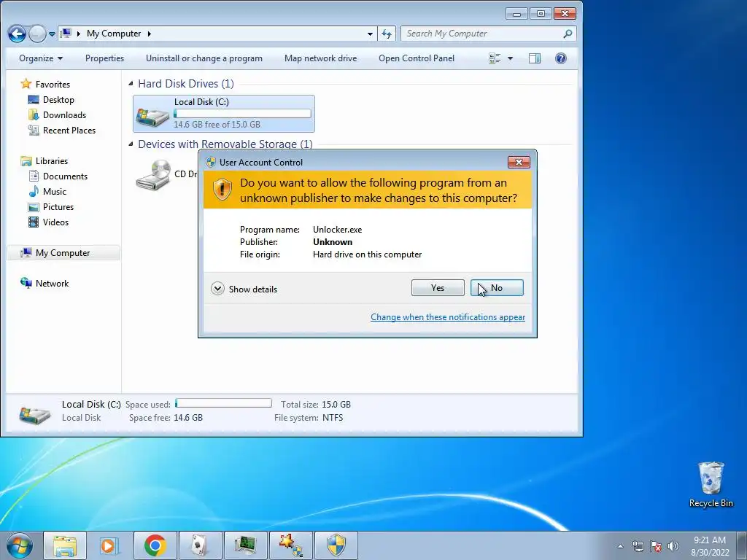The image size is (747, 560).
Task: Open Google Chrome from taskbar
Action: pyautogui.click(x=155, y=545)
